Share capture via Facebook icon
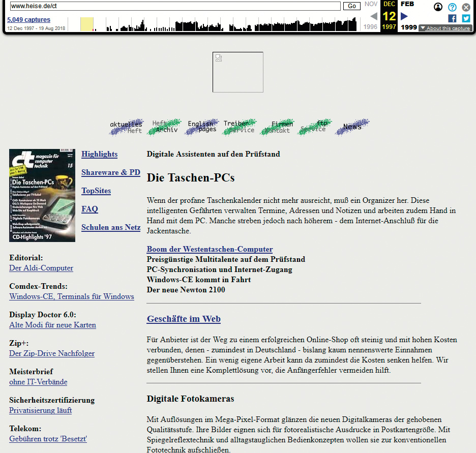Screen dimensions: 476x453 (x=452, y=19)
